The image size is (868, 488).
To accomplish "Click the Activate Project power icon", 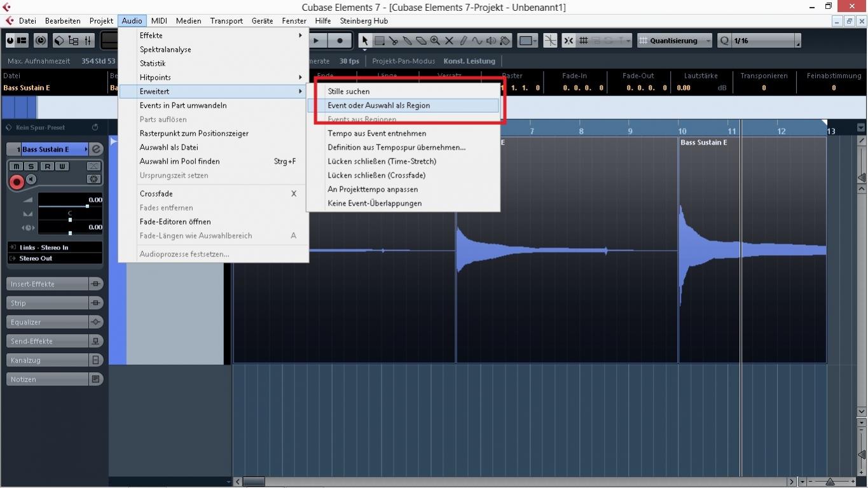I will pos(10,41).
